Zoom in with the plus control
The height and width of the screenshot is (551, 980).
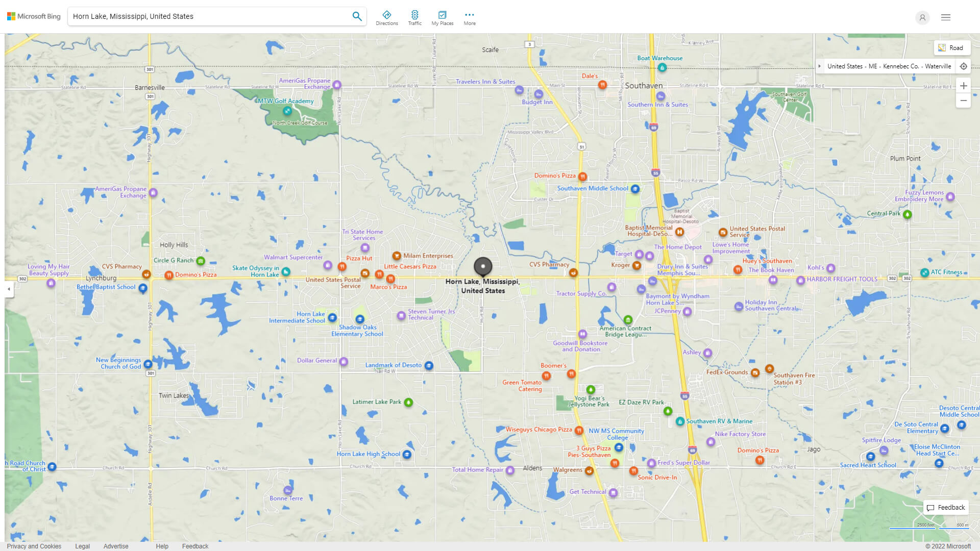click(964, 85)
